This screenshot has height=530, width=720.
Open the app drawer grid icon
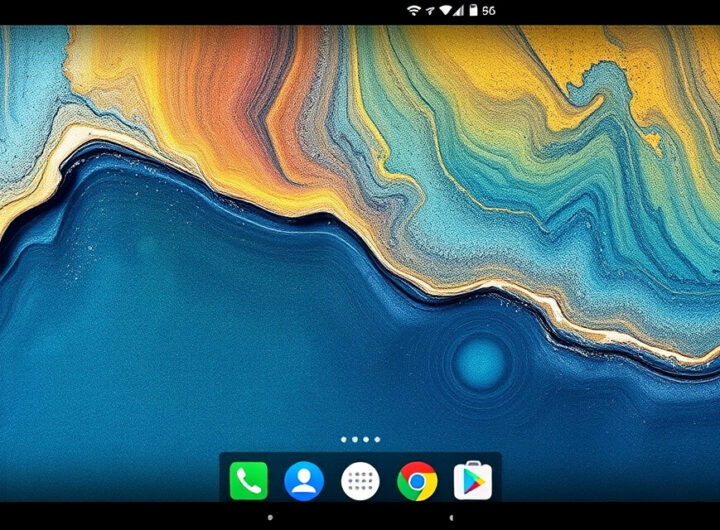coord(360,481)
